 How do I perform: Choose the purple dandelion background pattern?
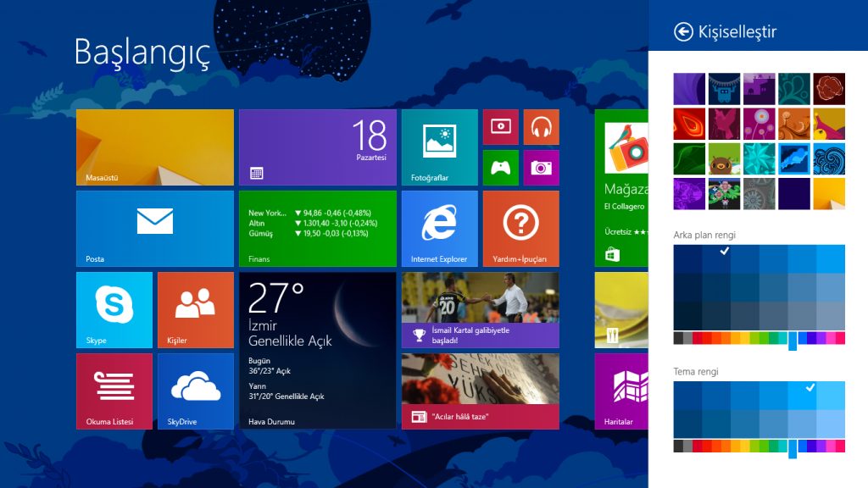point(759,124)
